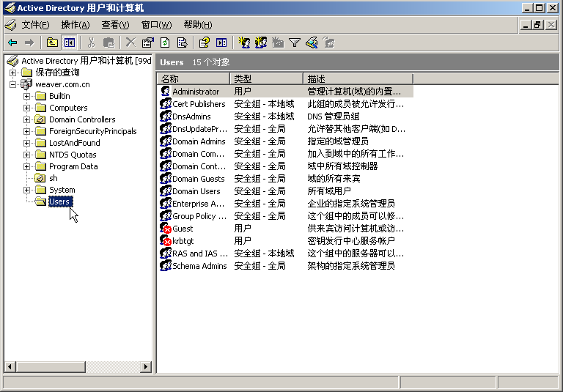
Task: Expand the Builtin folder
Action: [x=26, y=96]
